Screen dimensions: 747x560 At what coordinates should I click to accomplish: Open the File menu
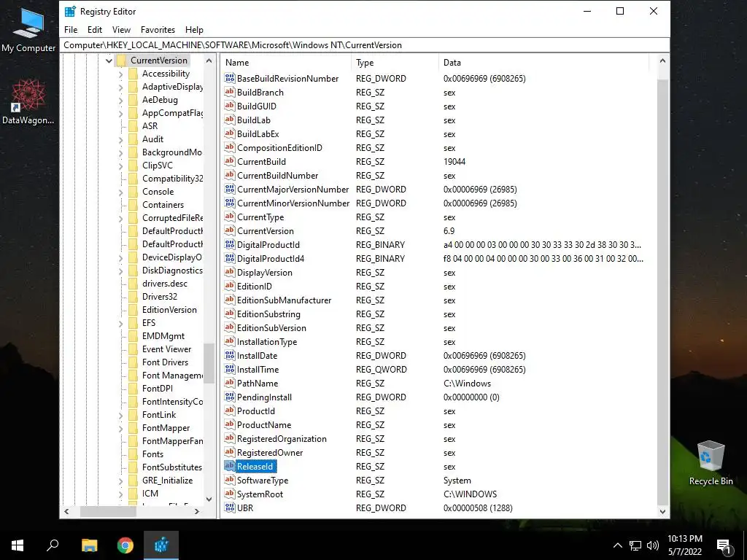click(x=71, y=29)
